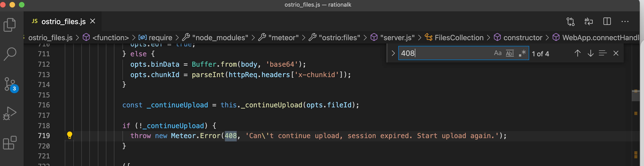644x166 pixels.
Task: Click the editor scrollbar slider on right edge
Action: click(635, 95)
